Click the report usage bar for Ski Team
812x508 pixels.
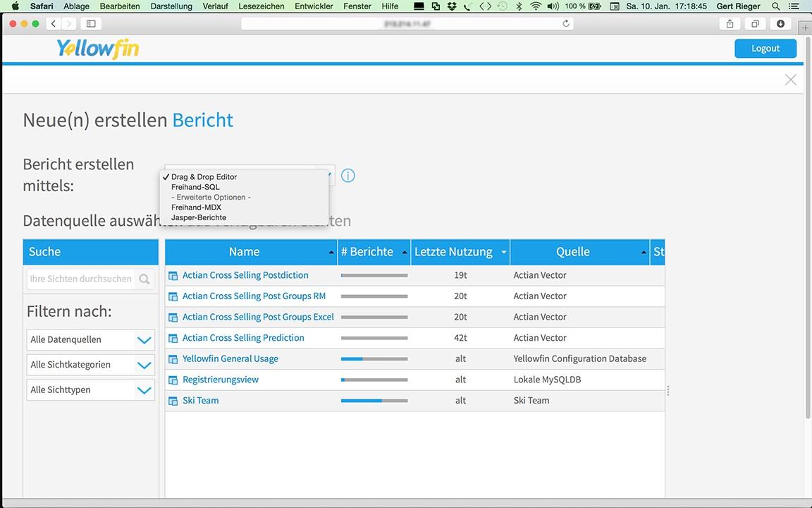(374, 401)
